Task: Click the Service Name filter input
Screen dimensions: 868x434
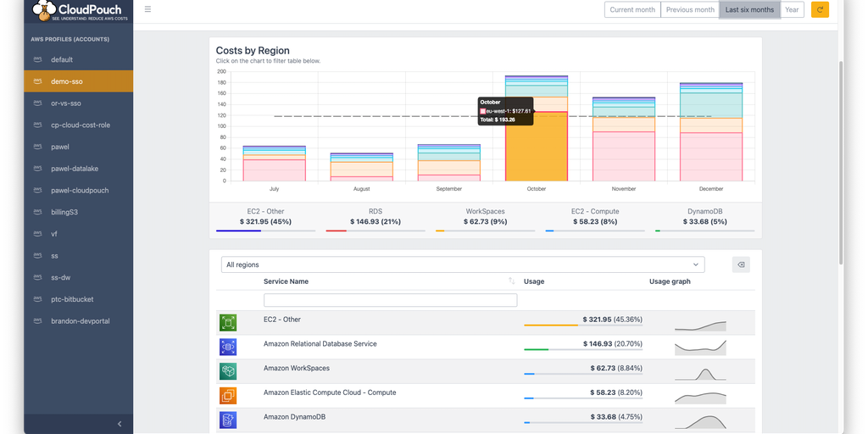Action: (x=390, y=300)
